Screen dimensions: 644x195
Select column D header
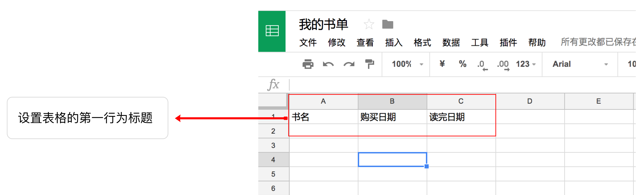[x=530, y=101]
